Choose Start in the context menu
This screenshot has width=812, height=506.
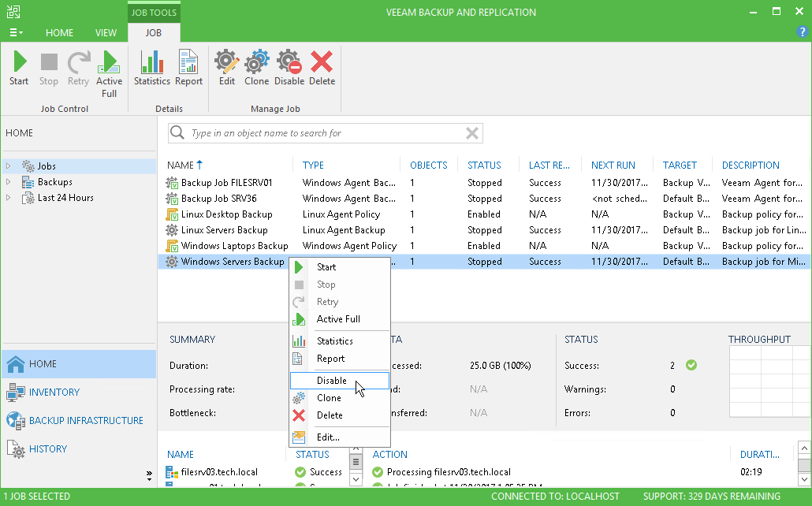340,267
